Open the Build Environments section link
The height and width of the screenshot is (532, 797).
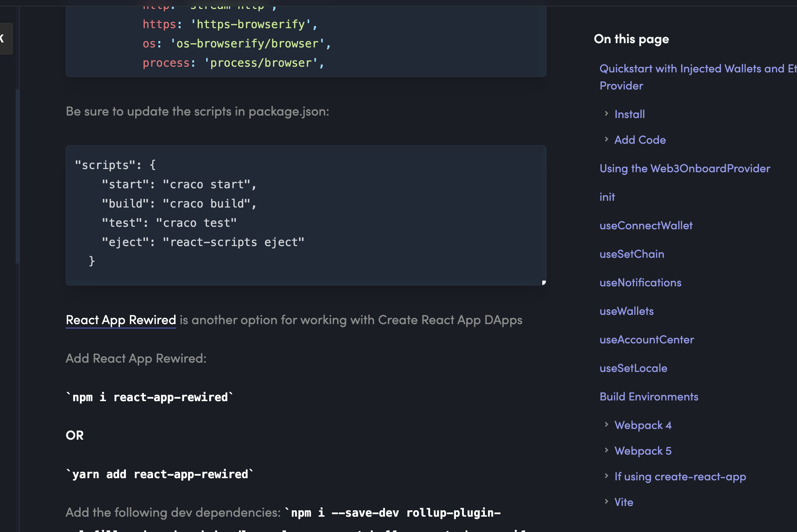[649, 397]
